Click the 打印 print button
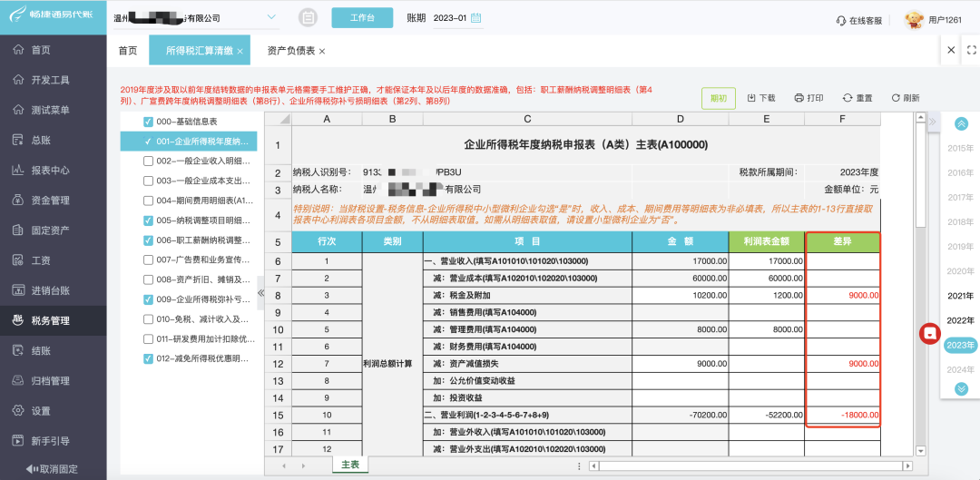Screen dimensions: 980x480 (808, 98)
